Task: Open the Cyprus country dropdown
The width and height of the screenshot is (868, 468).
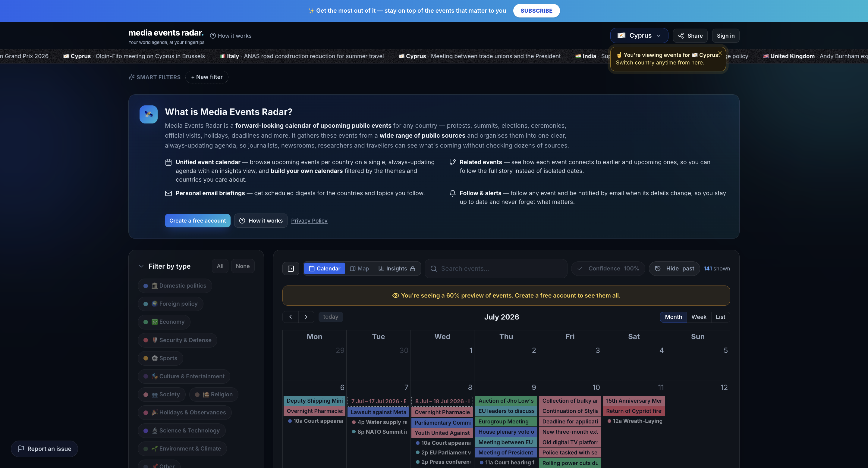Action: [x=639, y=35]
